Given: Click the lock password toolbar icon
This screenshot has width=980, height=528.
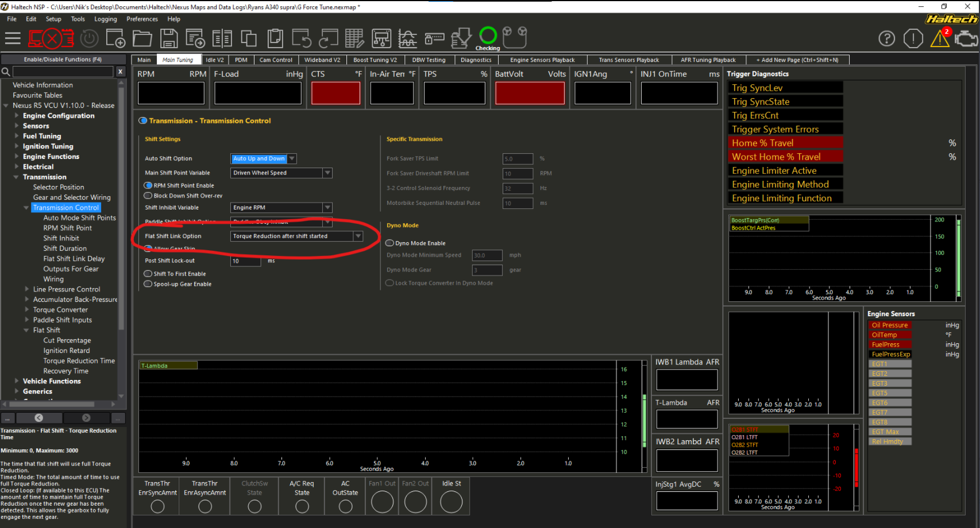Looking at the screenshot, I should pos(435,38).
